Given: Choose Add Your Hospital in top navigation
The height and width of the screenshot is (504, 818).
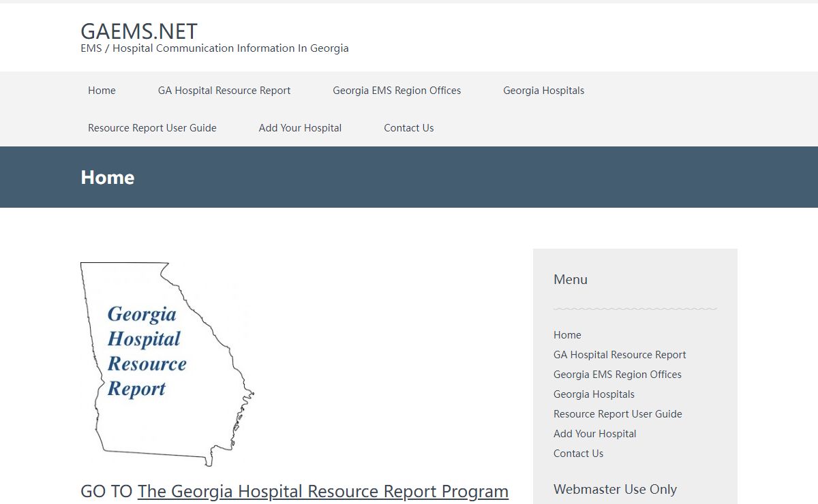Looking at the screenshot, I should tap(300, 128).
